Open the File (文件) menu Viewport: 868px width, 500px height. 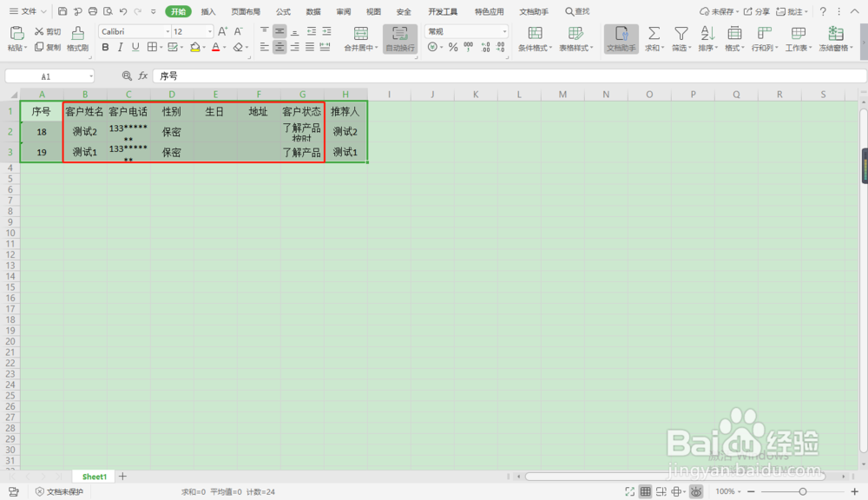[x=28, y=11]
